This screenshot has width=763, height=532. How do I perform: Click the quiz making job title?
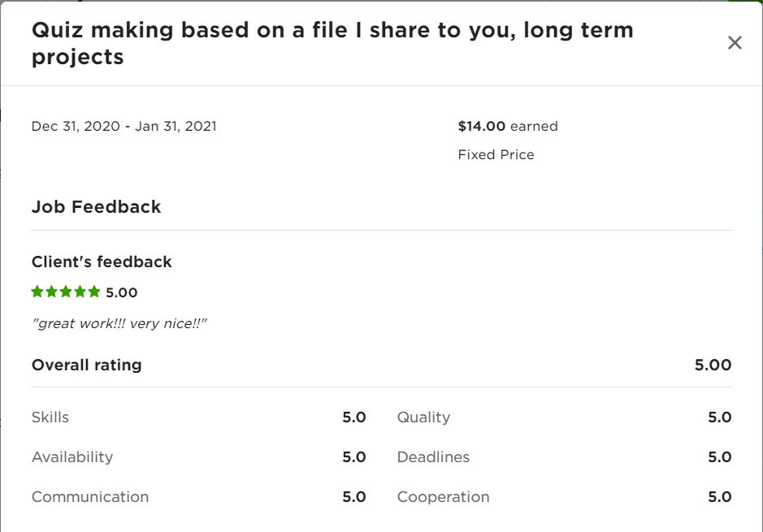pos(332,44)
